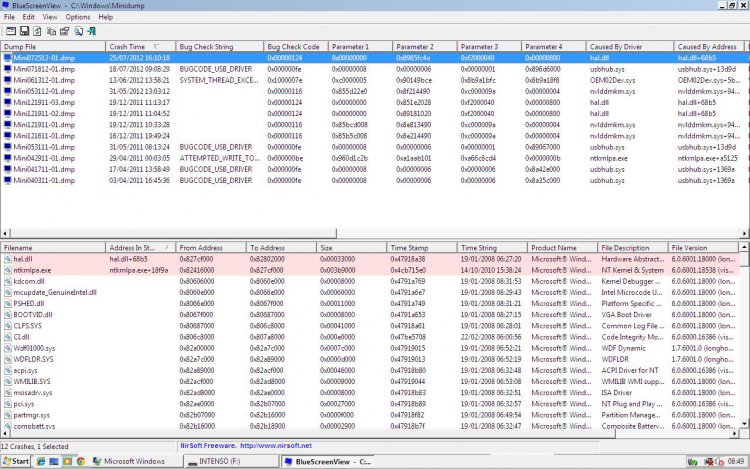The height and width of the screenshot is (469, 750).
Task: Click ATTEMPTED_WRITE_TO... bug check string
Action: pyautogui.click(x=220, y=158)
